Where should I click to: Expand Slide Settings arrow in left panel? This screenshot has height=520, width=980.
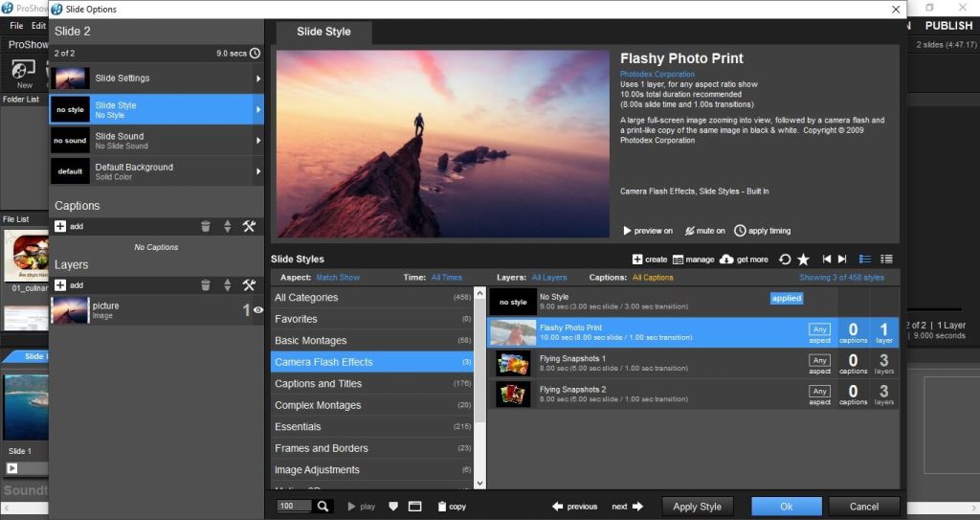point(258,79)
